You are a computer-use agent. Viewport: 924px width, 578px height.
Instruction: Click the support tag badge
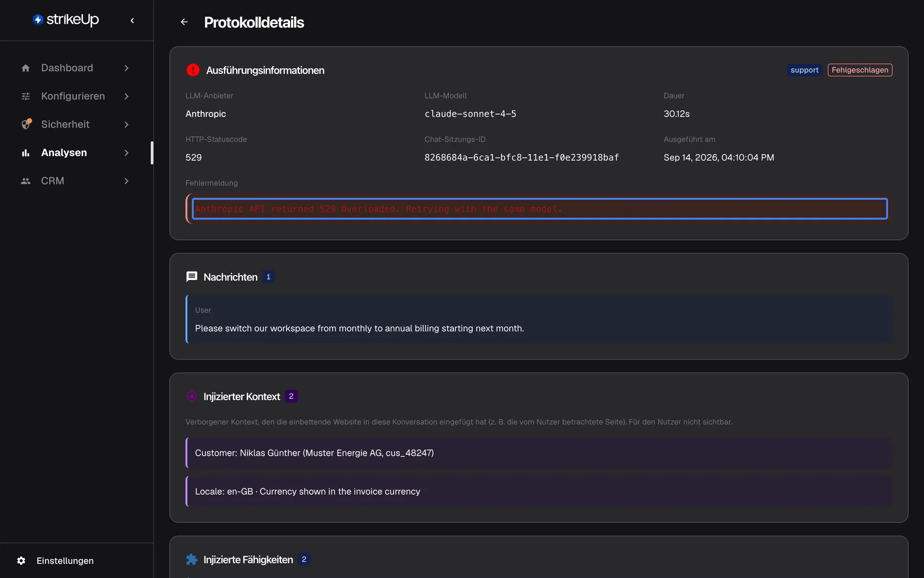point(804,70)
